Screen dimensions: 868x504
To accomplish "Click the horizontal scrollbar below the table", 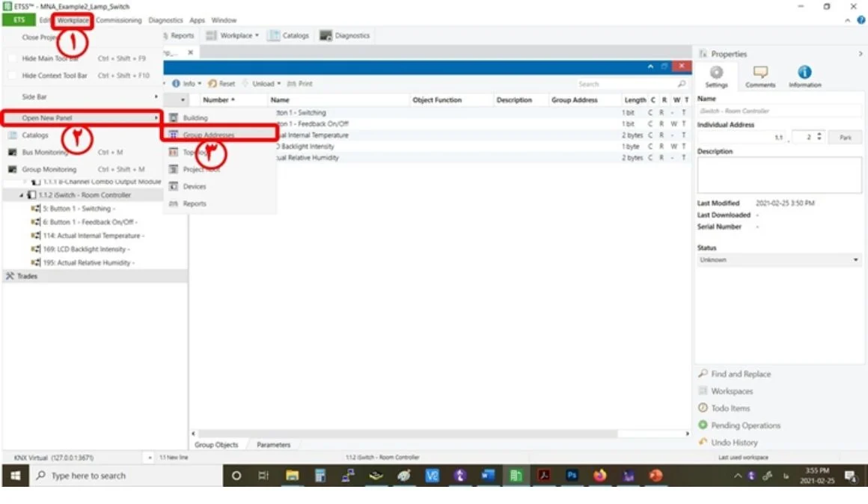I will [x=407, y=434].
